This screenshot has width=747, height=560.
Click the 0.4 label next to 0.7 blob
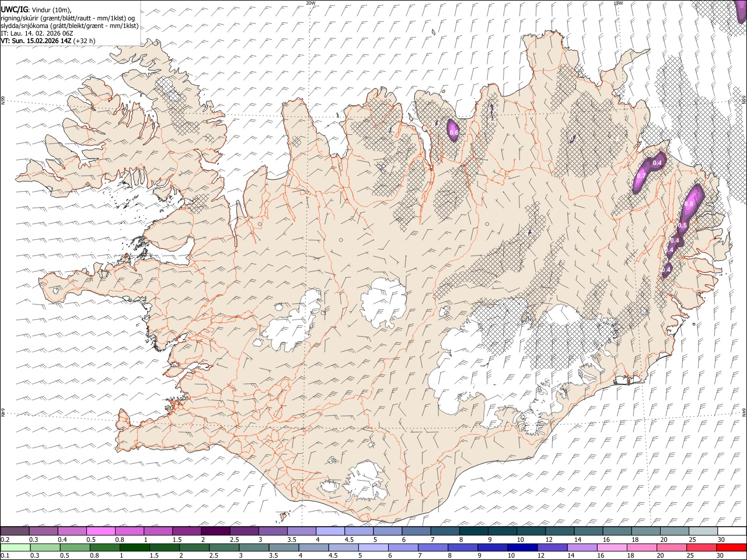click(657, 163)
